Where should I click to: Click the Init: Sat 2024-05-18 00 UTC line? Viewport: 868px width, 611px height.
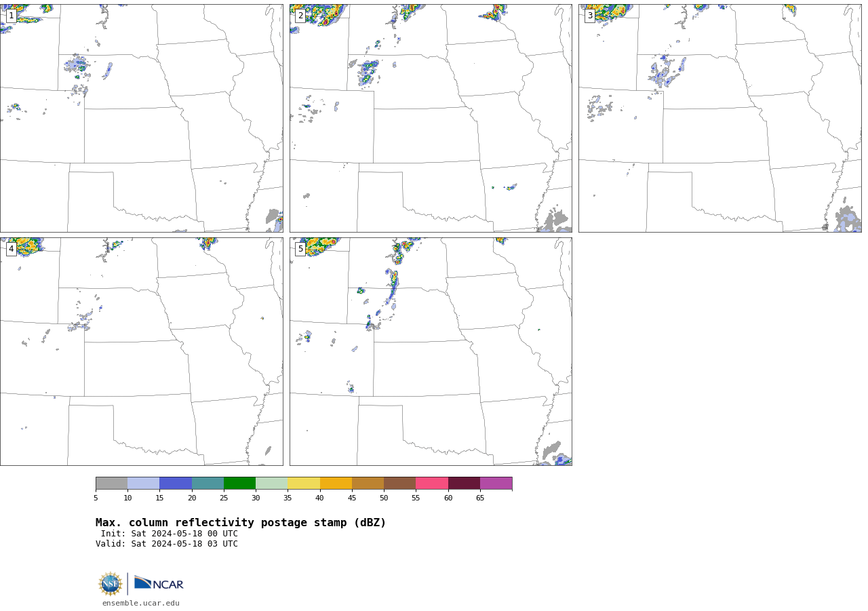point(170,534)
